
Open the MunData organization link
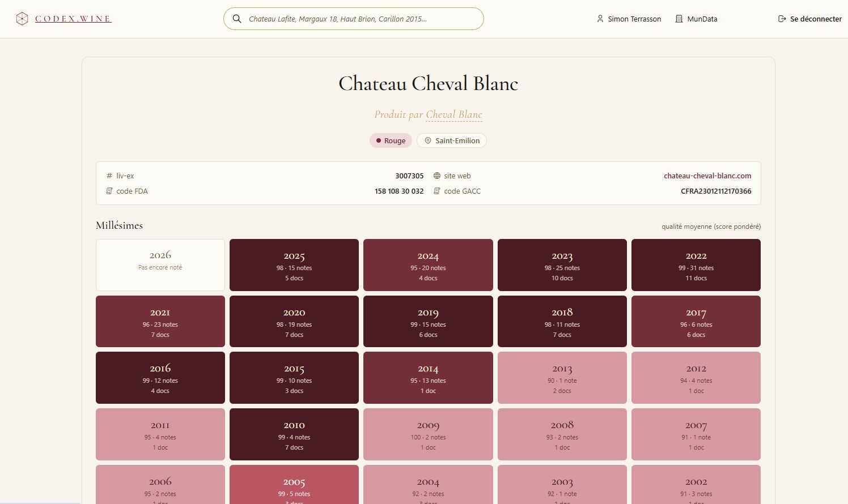click(x=697, y=19)
